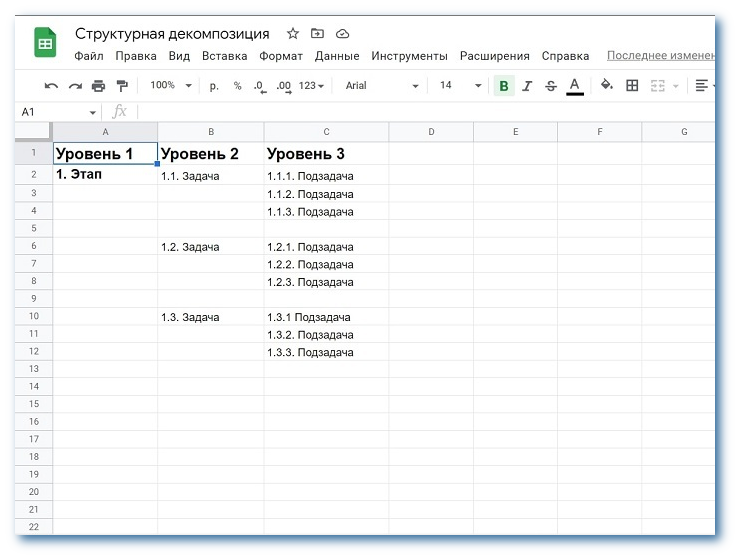
Task: Open the Вставка menu
Action: click(x=224, y=56)
